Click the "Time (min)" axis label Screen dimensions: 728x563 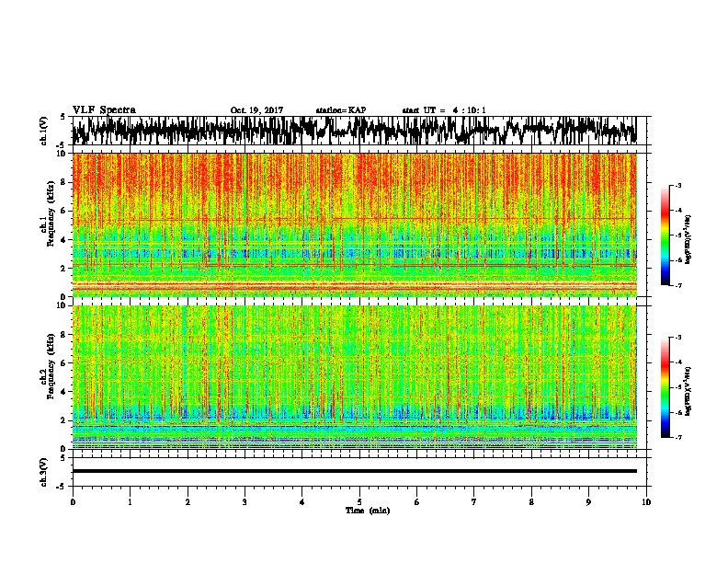(368, 511)
